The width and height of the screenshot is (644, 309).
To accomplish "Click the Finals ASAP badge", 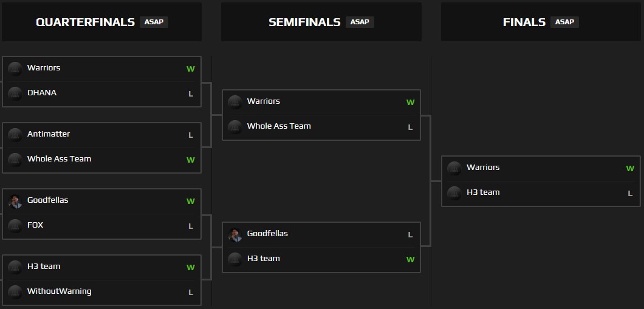I will coord(564,22).
